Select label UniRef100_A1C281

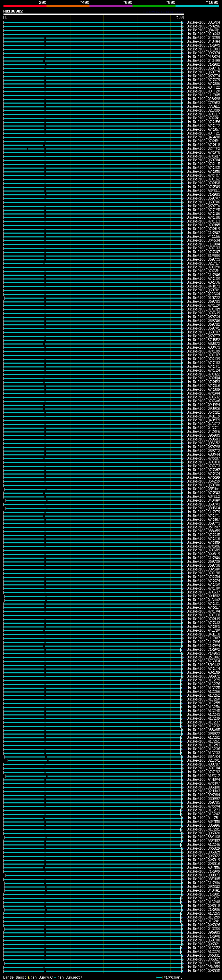click(203, 829)
